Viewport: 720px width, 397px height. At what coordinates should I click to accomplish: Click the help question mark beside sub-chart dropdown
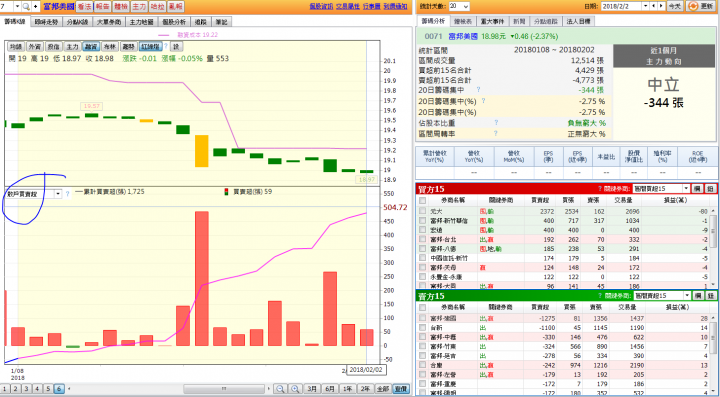click(x=68, y=194)
